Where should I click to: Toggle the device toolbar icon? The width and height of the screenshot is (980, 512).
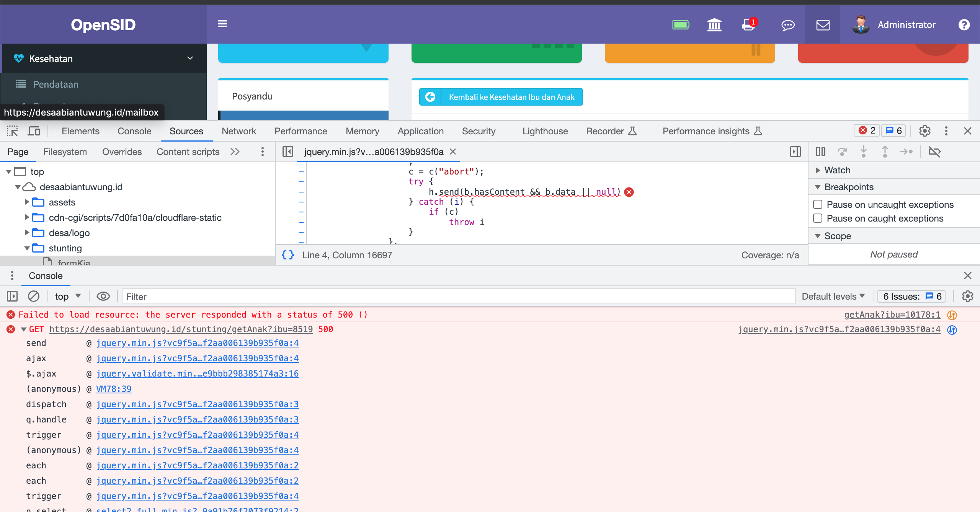click(34, 131)
